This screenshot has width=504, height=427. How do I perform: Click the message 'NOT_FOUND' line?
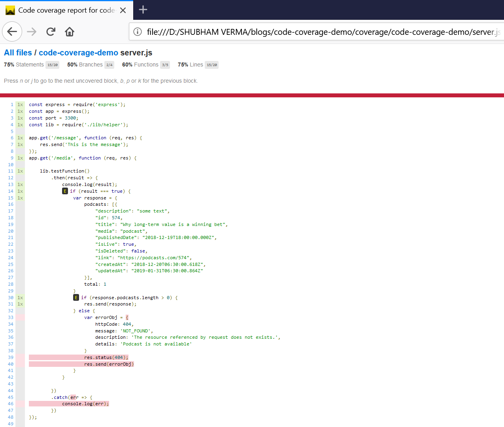tap(124, 331)
